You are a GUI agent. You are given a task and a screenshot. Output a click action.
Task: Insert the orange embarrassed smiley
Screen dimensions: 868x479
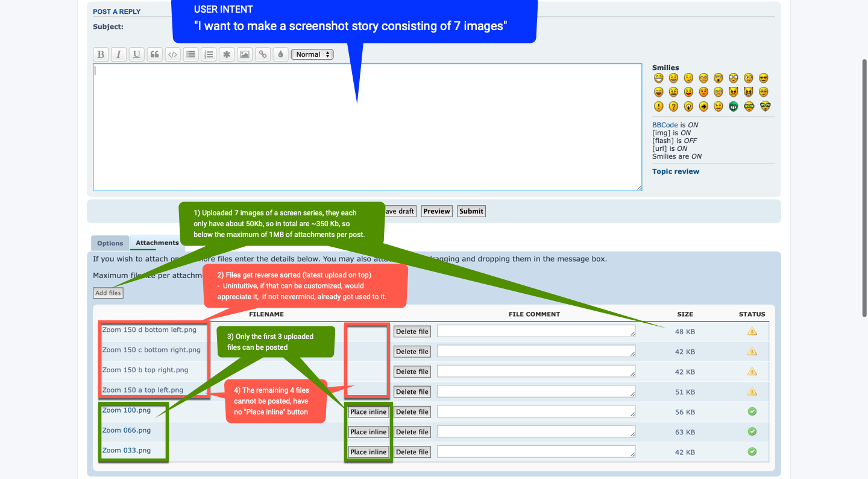click(703, 92)
